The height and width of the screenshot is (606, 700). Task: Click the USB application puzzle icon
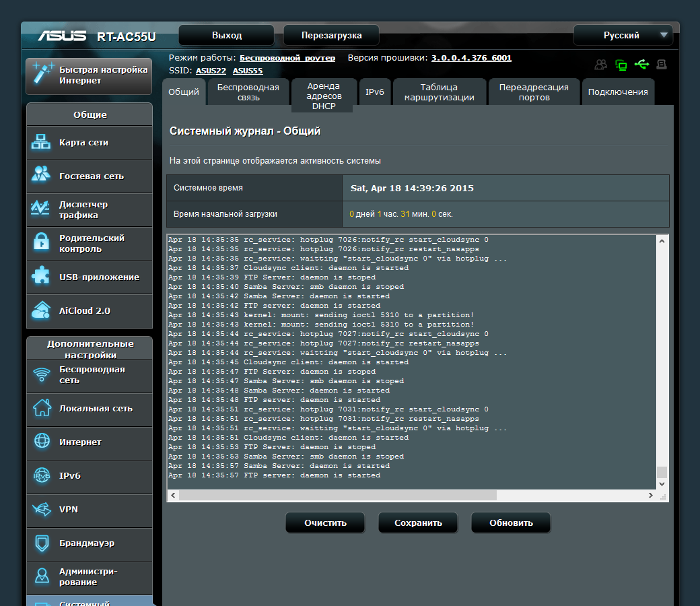[41, 276]
